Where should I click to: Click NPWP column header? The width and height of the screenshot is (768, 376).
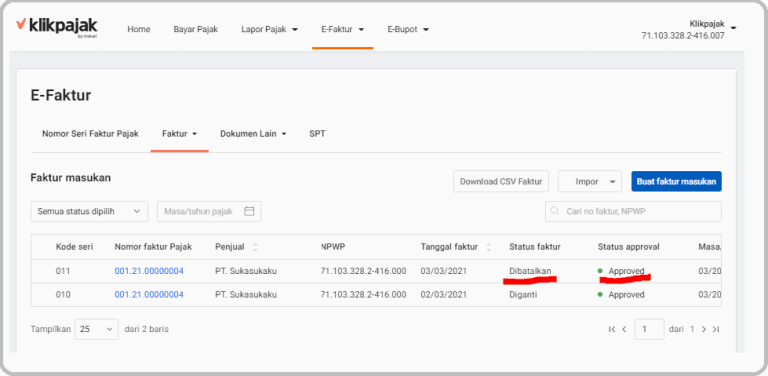tap(333, 247)
